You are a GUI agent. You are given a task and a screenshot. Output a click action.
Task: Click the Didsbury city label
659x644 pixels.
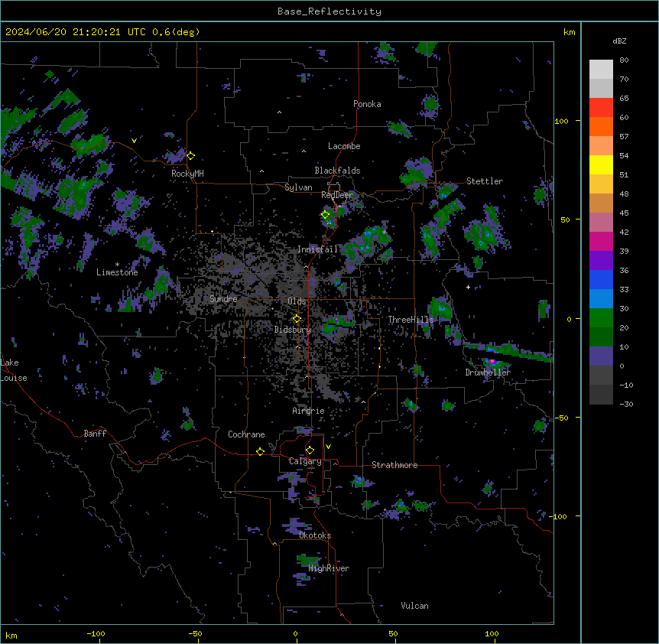pyautogui.click(x=293, y=330)
